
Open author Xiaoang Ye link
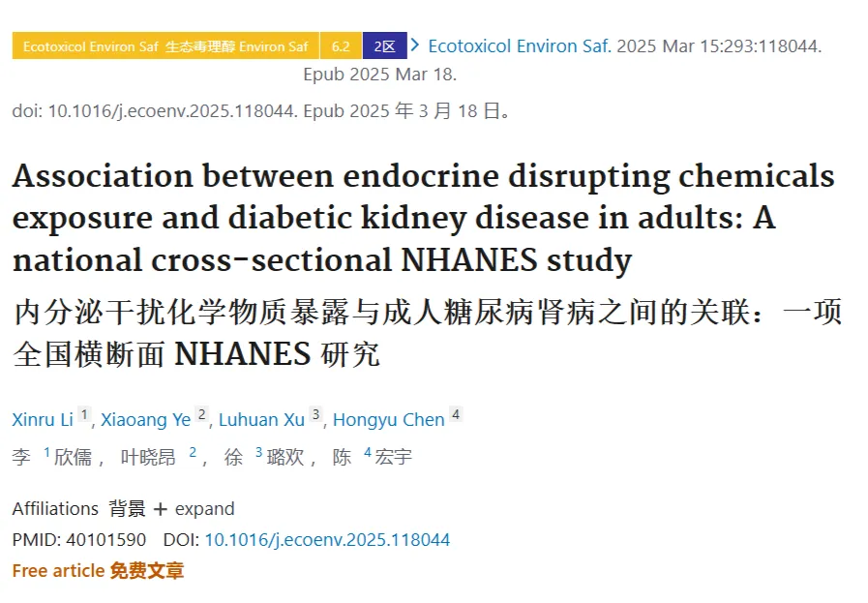click(x=145, y=420)
